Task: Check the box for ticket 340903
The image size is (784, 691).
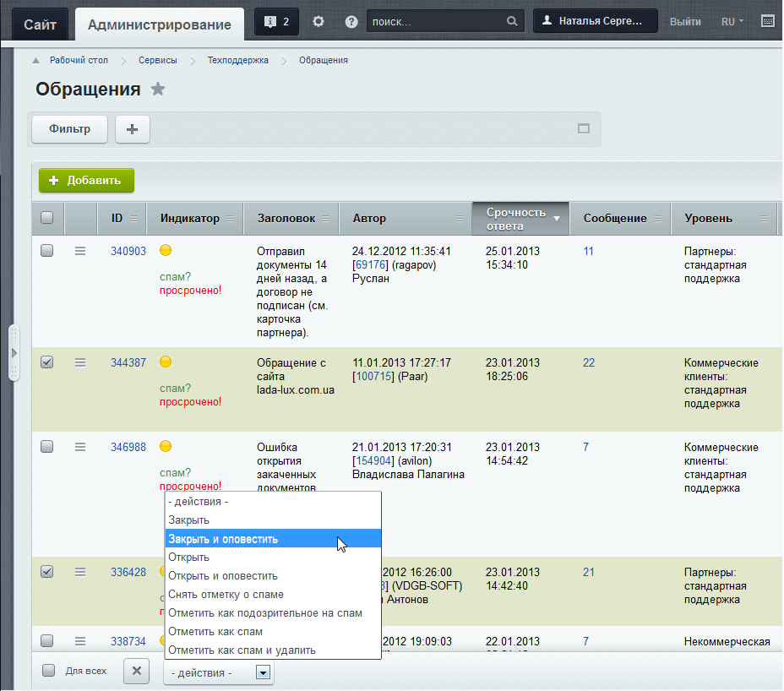Action: [x=47, y=251]
